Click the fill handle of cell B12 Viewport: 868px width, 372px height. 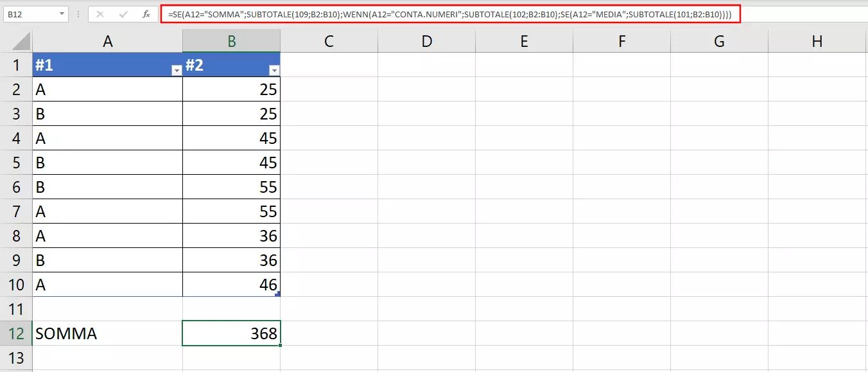[x=280, y=346]
